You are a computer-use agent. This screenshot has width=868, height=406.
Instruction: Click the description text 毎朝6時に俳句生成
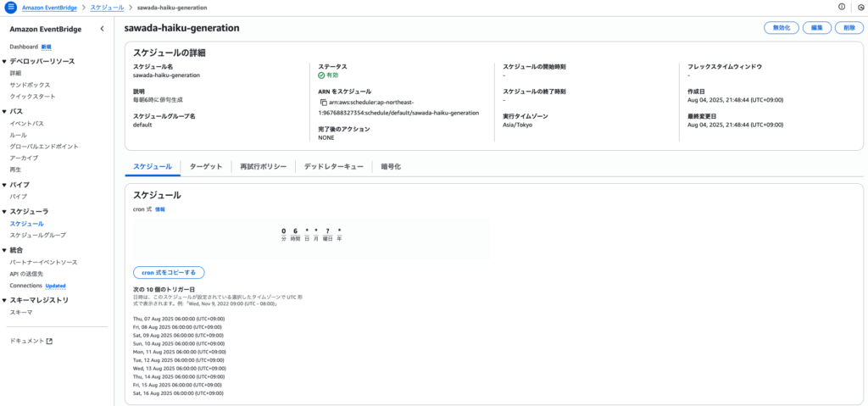coord(158,100)
